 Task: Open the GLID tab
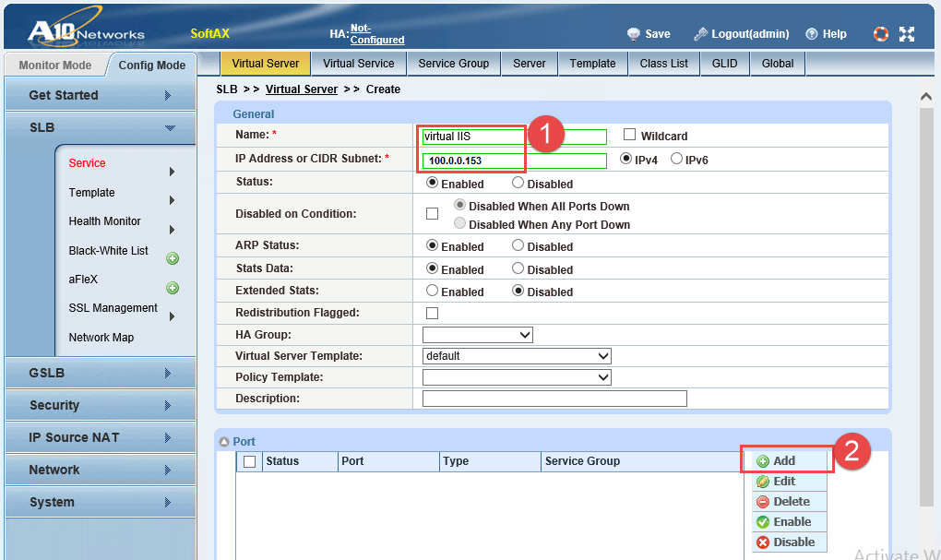[x=725, y=64]
